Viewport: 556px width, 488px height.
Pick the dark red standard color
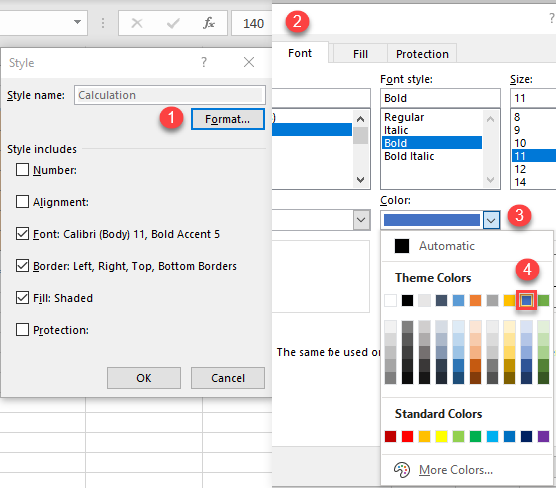[x=390, y=436]
